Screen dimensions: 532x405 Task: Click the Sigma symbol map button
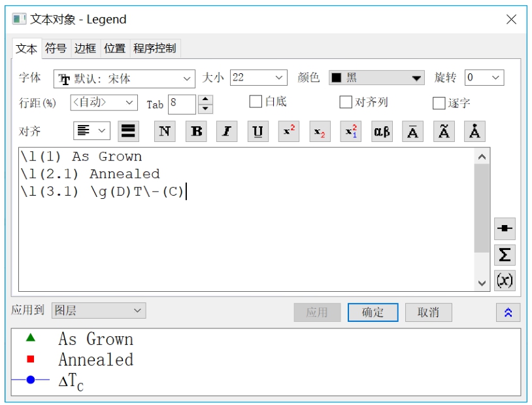pos(505,255)
